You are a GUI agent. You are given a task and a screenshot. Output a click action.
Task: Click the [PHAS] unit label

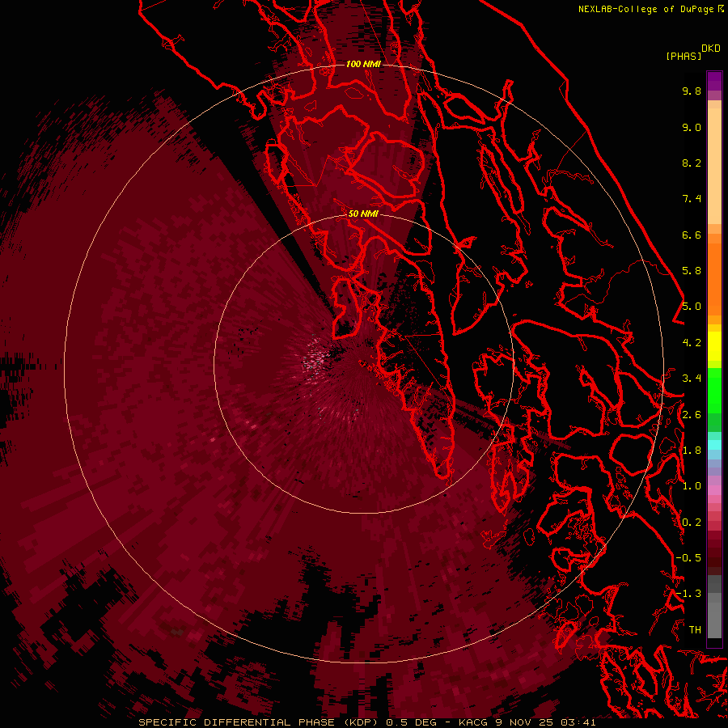click(x=684, y=56)
